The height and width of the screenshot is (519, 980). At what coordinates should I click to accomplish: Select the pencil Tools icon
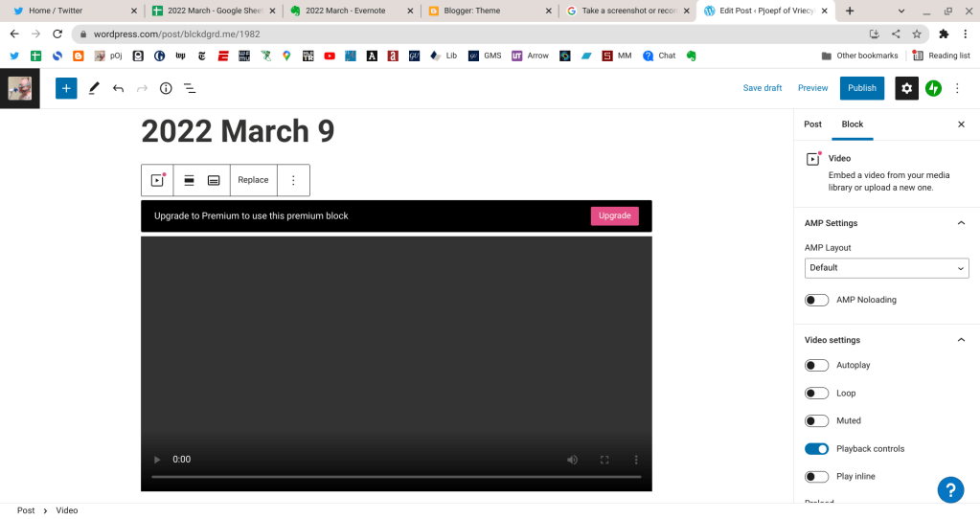click(x=94, y=88)
